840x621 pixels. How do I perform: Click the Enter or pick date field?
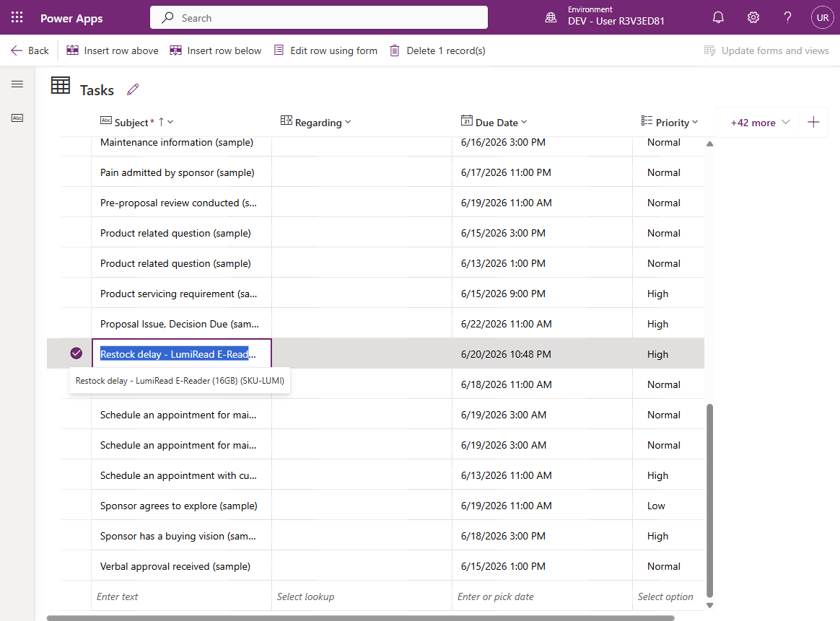click(542, 596)
